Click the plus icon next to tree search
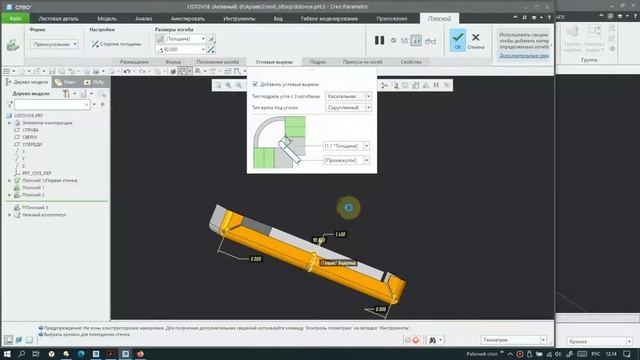 pyautogui.click(x=102, y=105)
